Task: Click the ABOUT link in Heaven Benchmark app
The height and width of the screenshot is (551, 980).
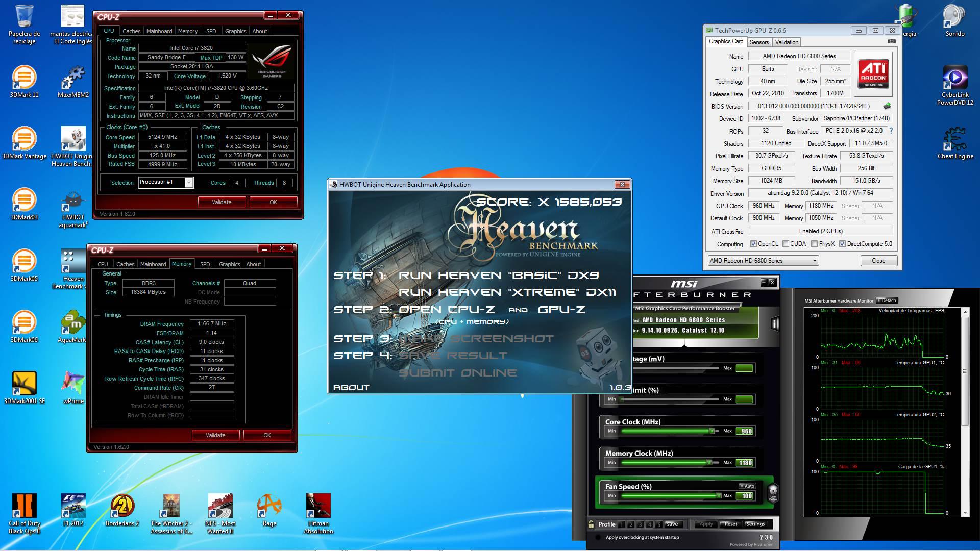Action: pyautogui.click(x=351, y=388)
